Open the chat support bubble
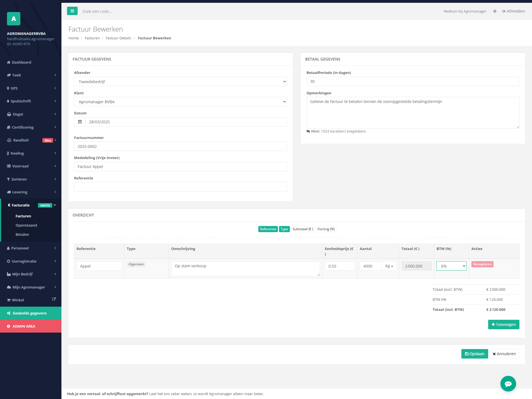532x399 pixels. click(508, 384)
